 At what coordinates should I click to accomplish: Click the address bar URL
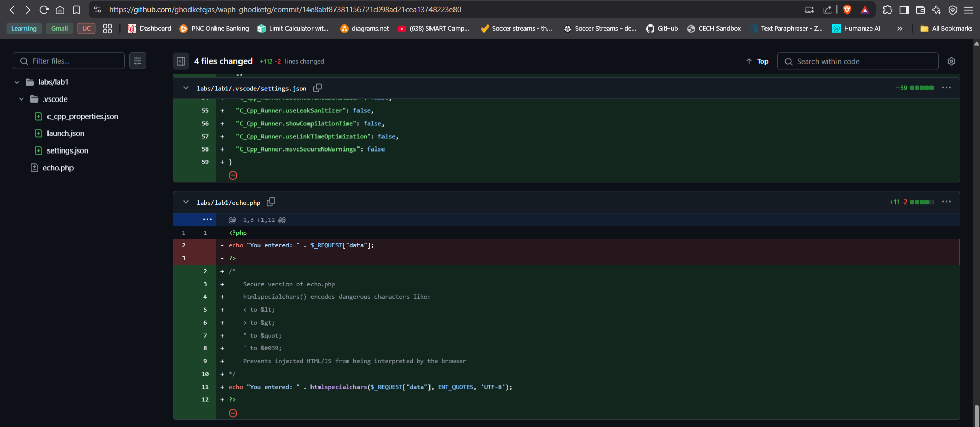pos(285,10)
